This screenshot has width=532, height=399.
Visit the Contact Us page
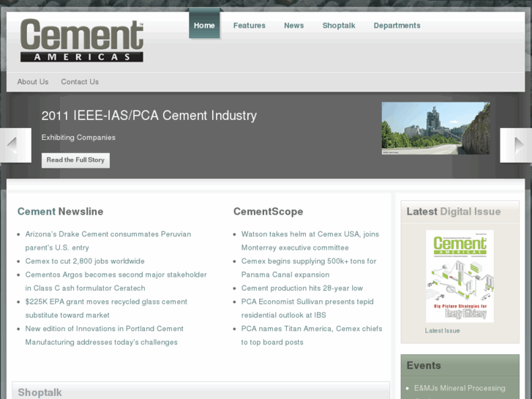80,82
